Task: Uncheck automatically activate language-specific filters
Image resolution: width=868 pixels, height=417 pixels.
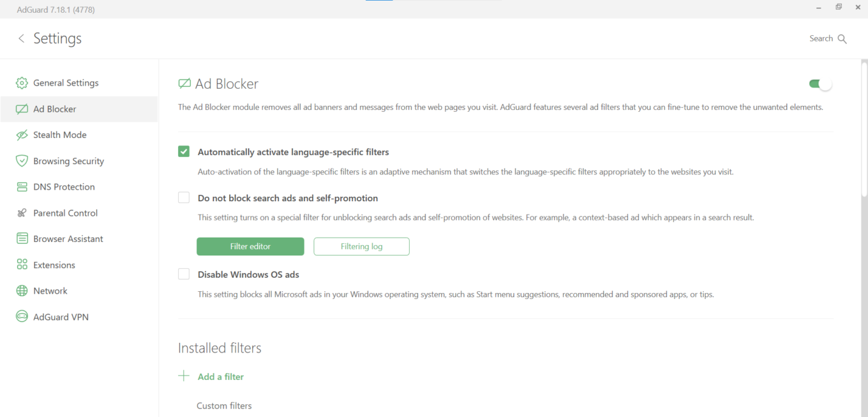Action: click(184, 151)
